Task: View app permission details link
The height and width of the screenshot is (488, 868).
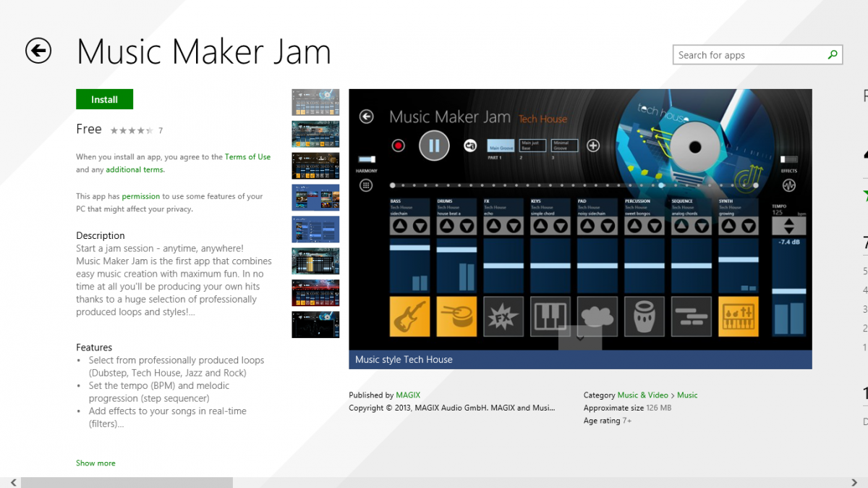Action: (141, 196)
